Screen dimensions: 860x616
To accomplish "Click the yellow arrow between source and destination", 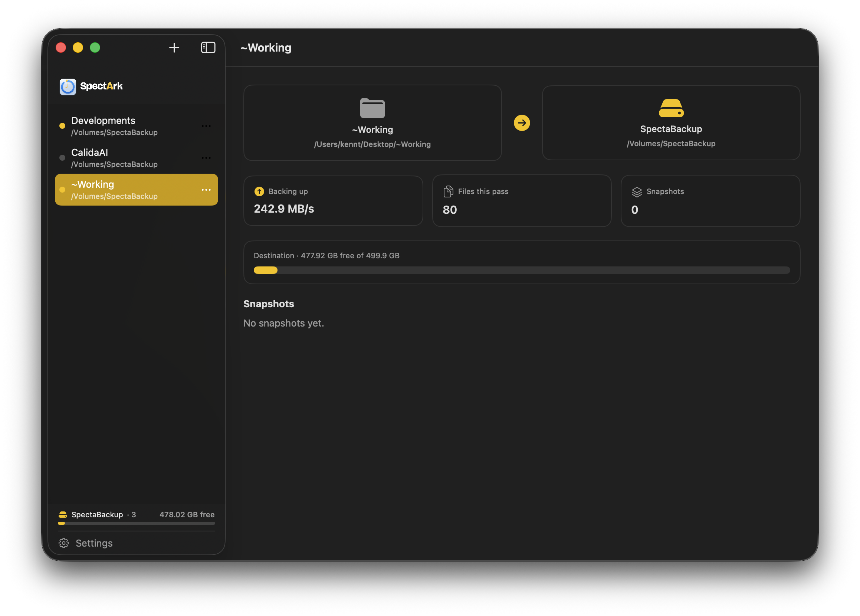I will [x=522, y=123].
